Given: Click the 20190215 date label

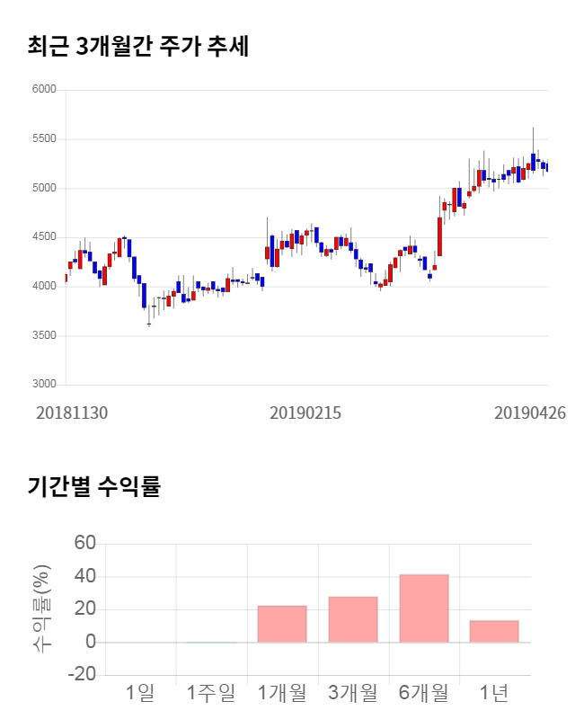Looking at the screenshot, I should [x=305, y=413].
